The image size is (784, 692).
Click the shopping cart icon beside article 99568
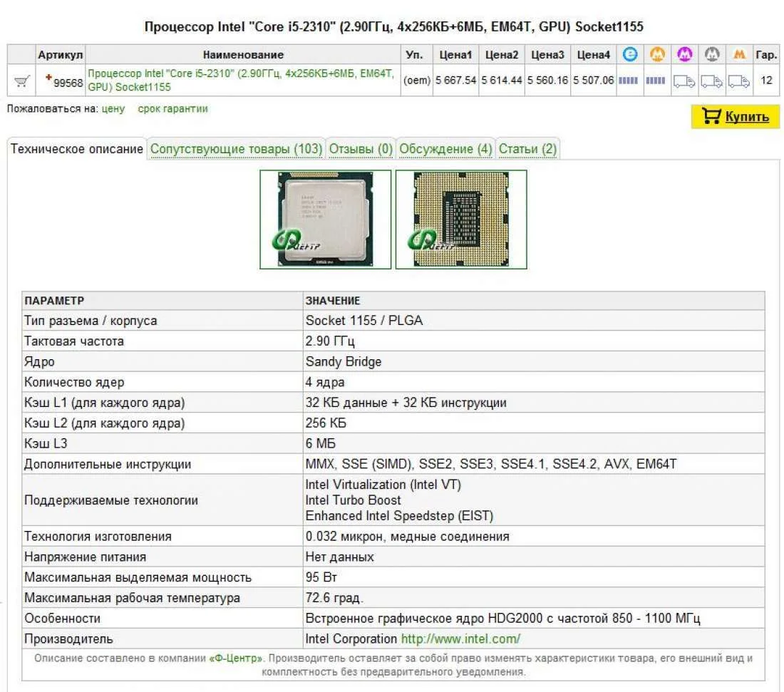pyautogui.click(x=21, y=81)
